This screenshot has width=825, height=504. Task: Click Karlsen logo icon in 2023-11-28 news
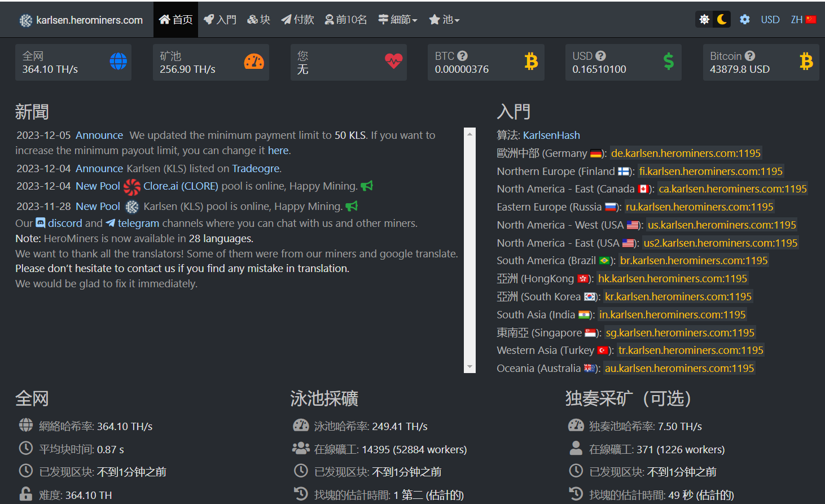132,207
